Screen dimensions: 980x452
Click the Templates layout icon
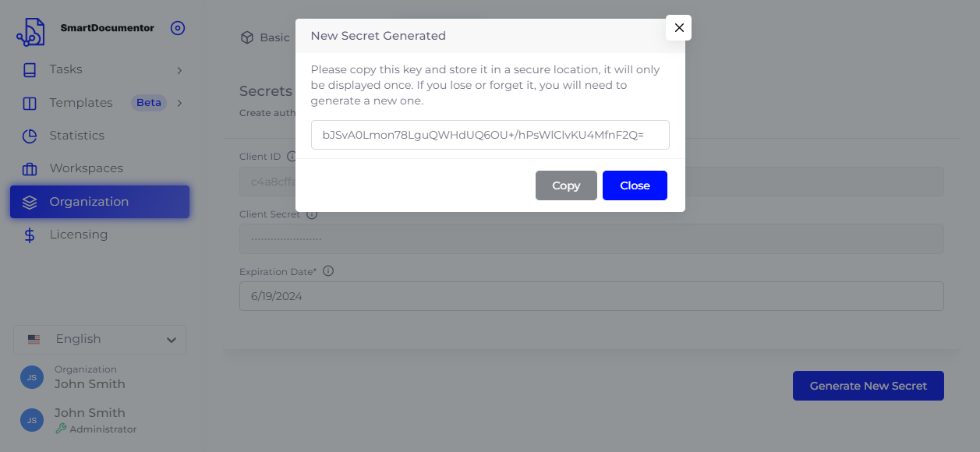30,104
